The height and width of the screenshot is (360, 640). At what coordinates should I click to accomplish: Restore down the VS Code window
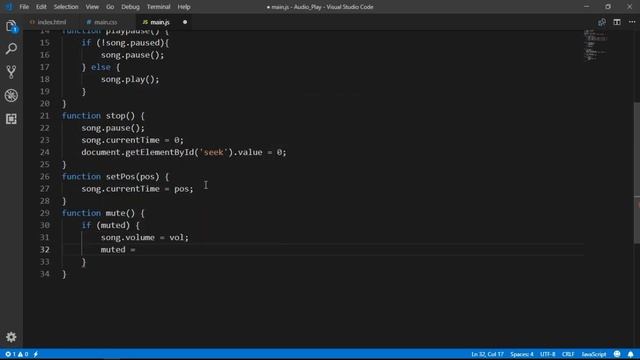click(x=608, y=7)
